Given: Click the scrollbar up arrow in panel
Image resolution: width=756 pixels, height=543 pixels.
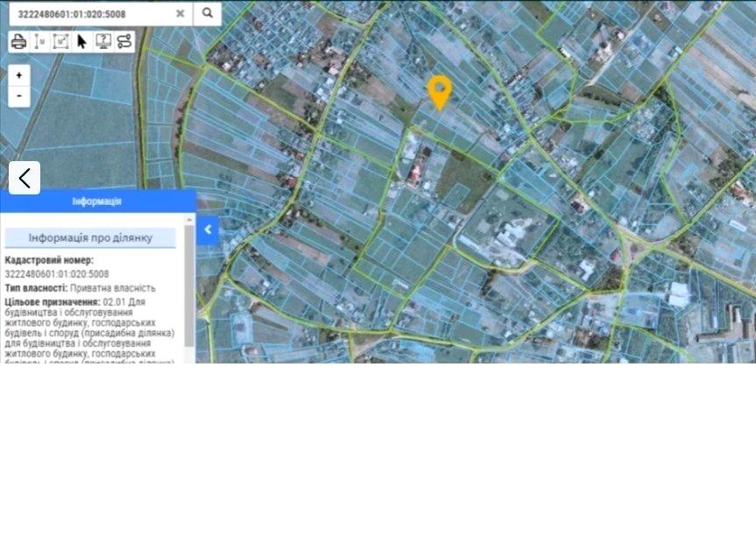Looking at the screenshot, I should [189, 219].
